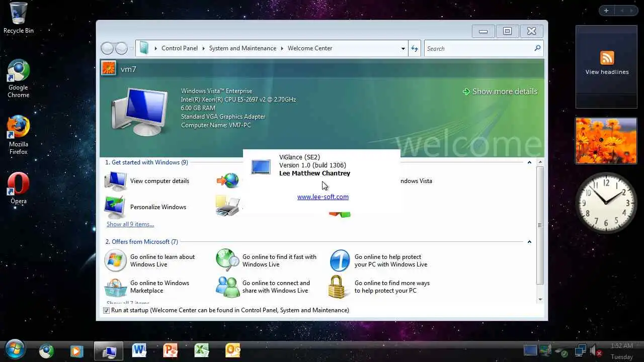Click the Personalize Windows icon
Image resolution: width=644 pixels, height=362 pixels.
[115, 207]
